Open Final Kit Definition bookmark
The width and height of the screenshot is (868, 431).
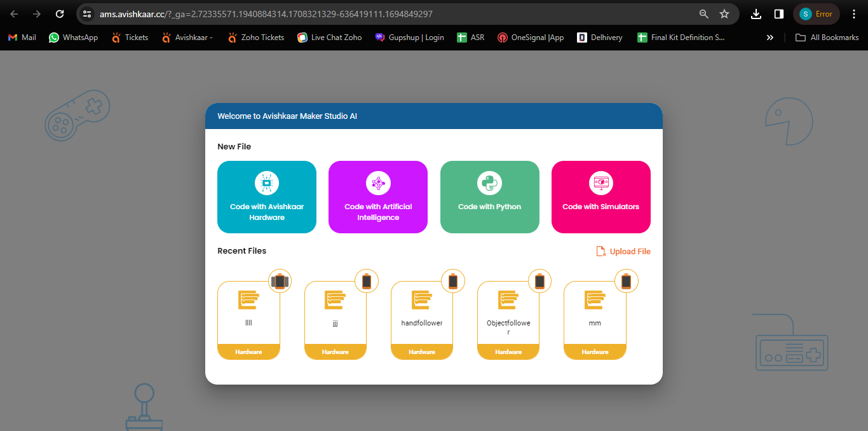tap(681, 38)
